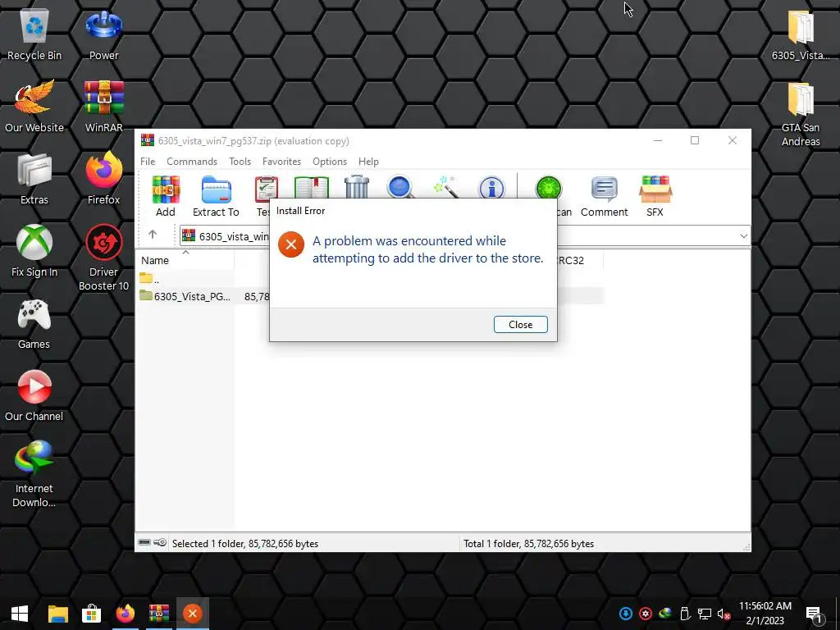Select Install Error taskbar button
This screenshot has height=630, width=840.
(192, 614)
